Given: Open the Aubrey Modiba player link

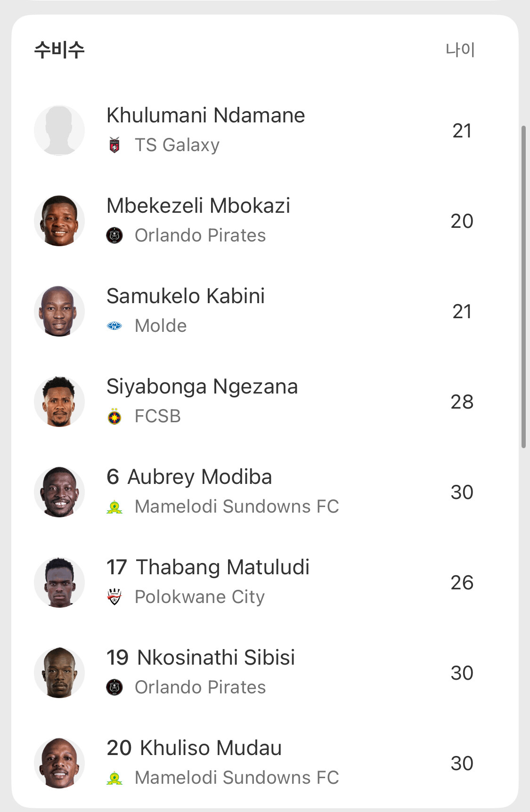Looking at the screenshot, I should coord(200,477).
